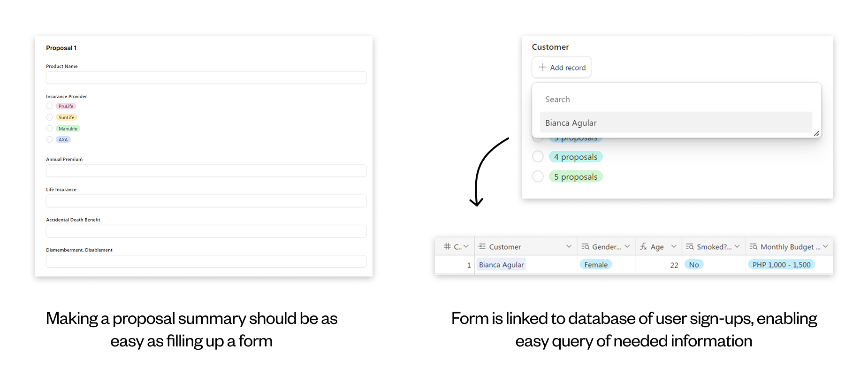868x391 pixels.
Task: Click the formula fx icon beside Age
Action: [643, 246]
